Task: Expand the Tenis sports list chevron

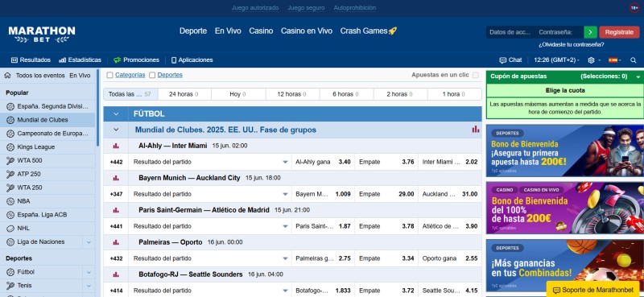Action: click(x=89, y=286)
